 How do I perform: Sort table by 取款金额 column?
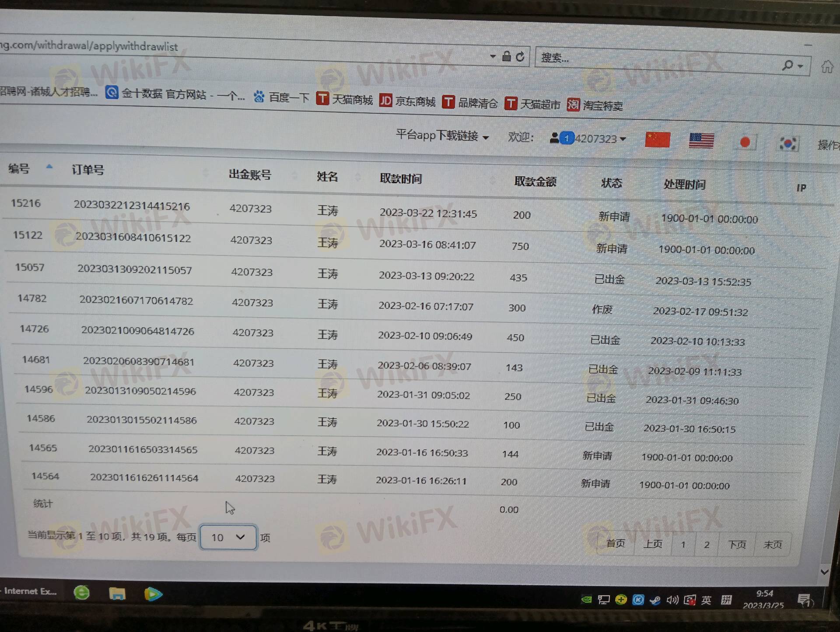click(535, 182)
